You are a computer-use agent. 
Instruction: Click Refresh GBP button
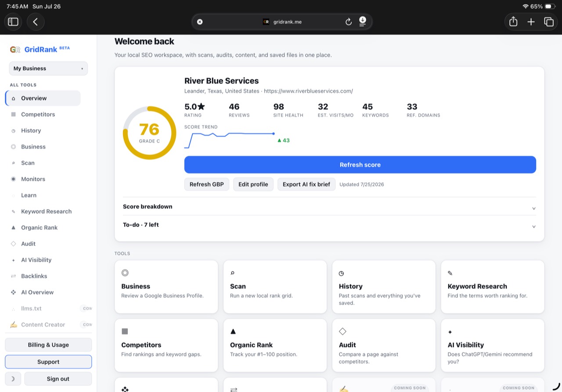[206, 184]
